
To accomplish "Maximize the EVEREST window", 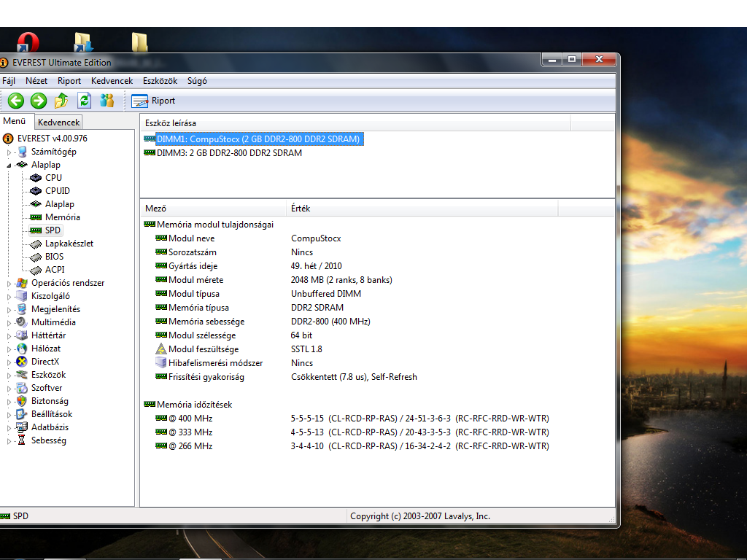I will click(572, 60).
